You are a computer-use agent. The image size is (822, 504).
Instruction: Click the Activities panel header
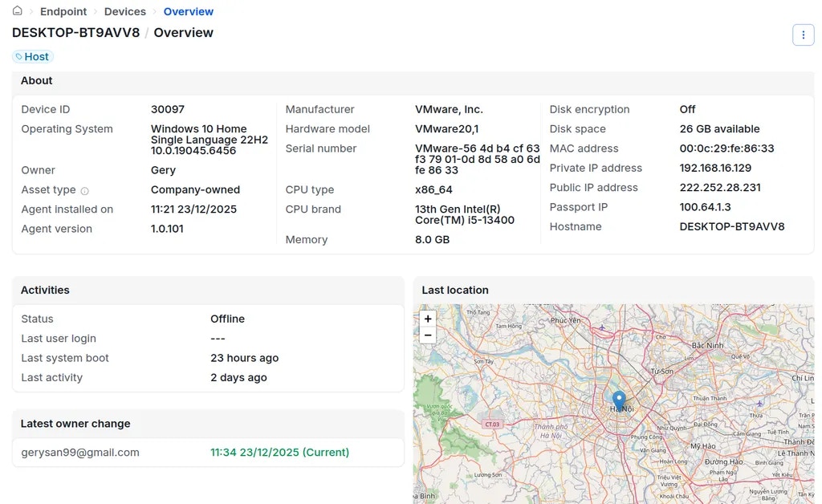[45, 290]
